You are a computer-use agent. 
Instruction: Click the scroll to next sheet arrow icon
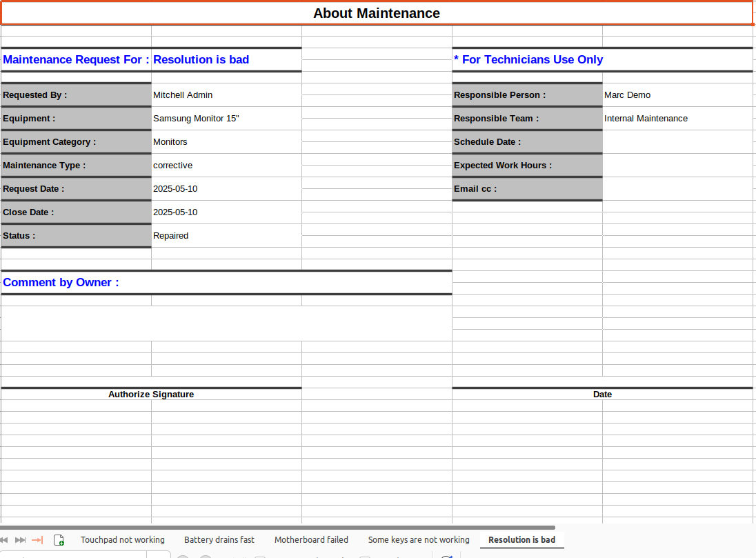(x=20, y=539)
